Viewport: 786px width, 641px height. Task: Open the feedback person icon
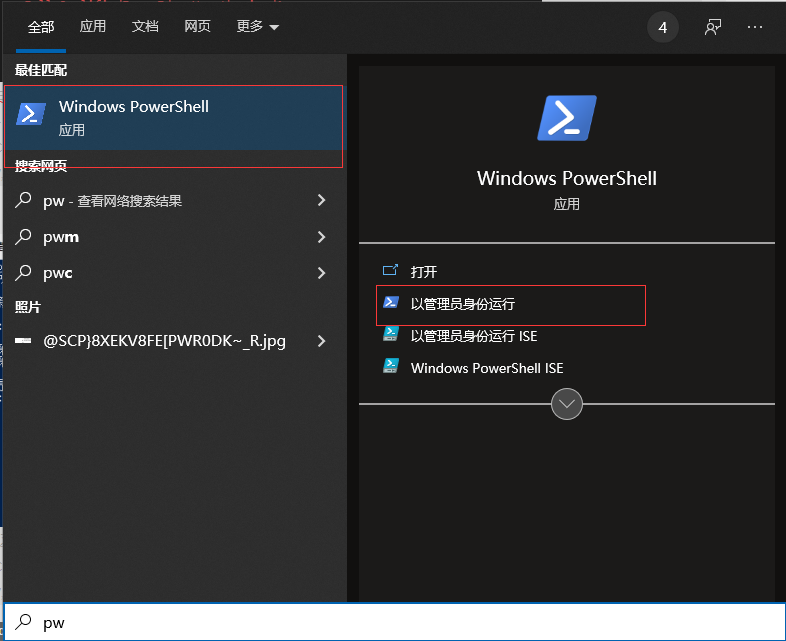713,27
